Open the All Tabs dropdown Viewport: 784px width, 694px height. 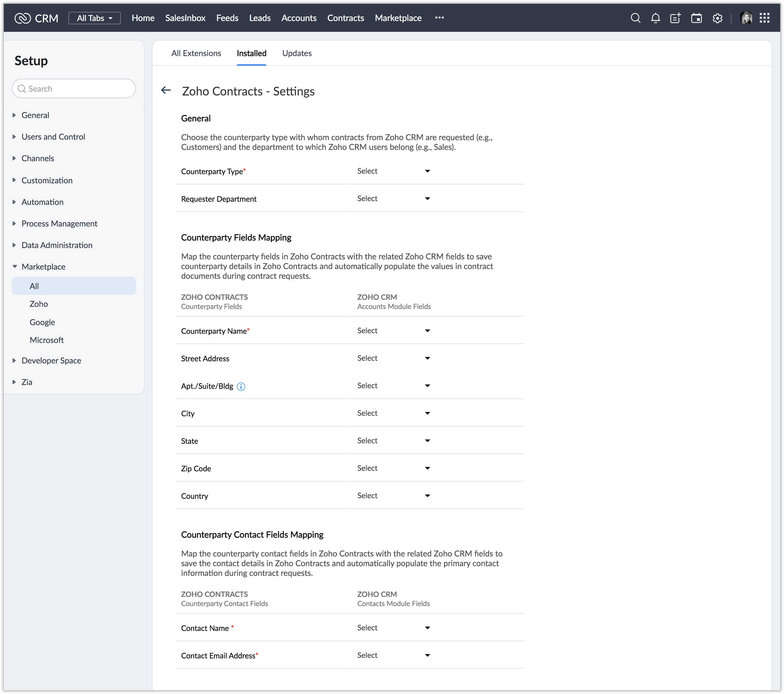(94, 18)
